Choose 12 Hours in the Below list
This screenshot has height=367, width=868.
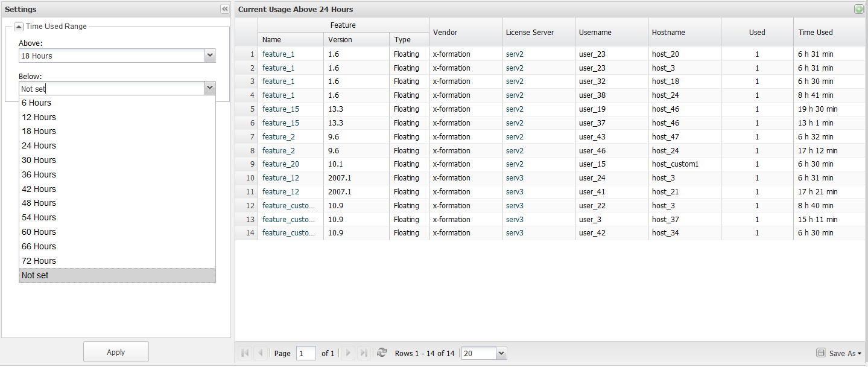pos(117,117)
